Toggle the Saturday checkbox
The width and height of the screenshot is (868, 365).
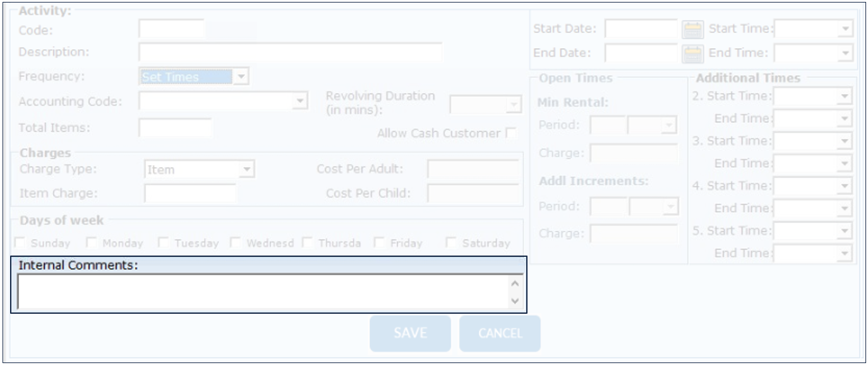(452, 243)
